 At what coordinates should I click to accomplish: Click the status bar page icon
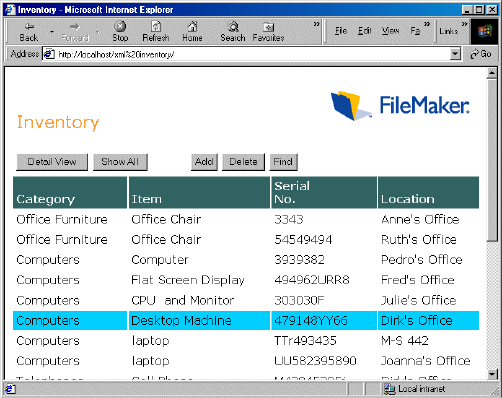tap(10, 389)
